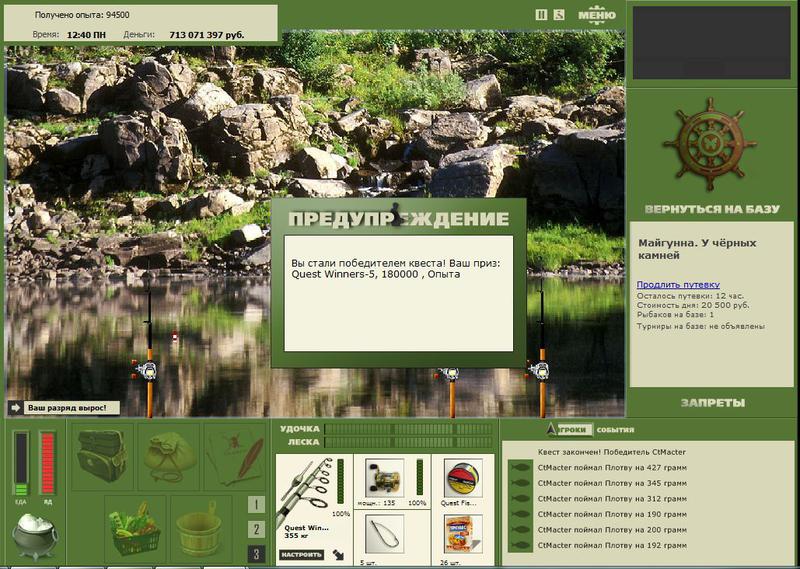
Task: Return to base via ВЕРНУТЬСЯ НА БАЗУ
Action: pyautogui.click(x=712, y=209)
